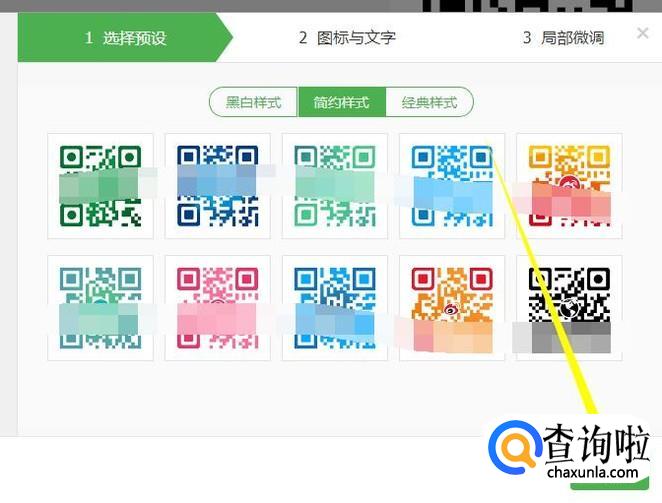662x503 pixels.
Task: Open the chaxunla.com link text
Action: pos(592,472)
